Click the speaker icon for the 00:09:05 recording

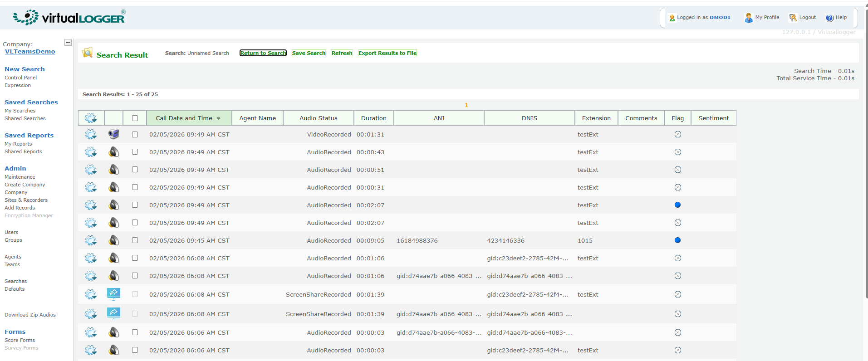coord(113,240)
